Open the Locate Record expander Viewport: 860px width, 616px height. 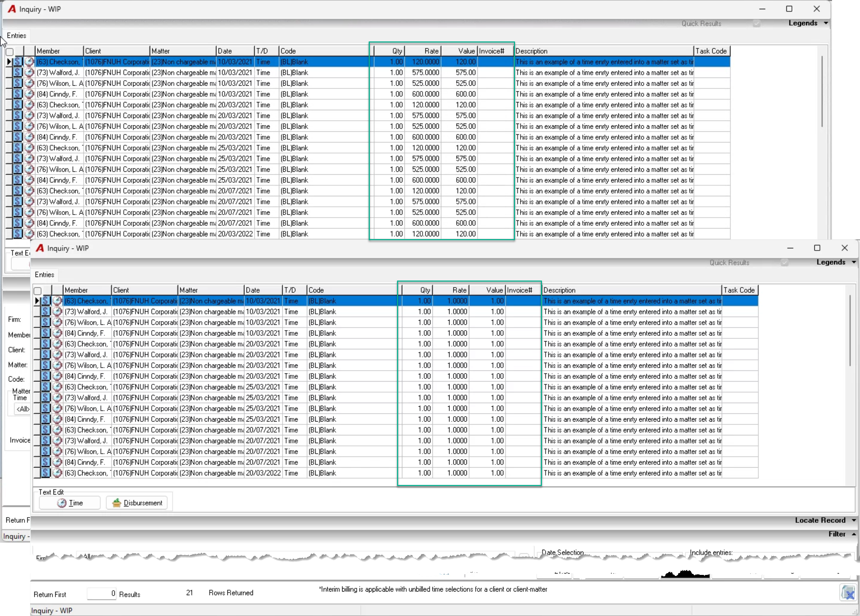tap(825, 520)
